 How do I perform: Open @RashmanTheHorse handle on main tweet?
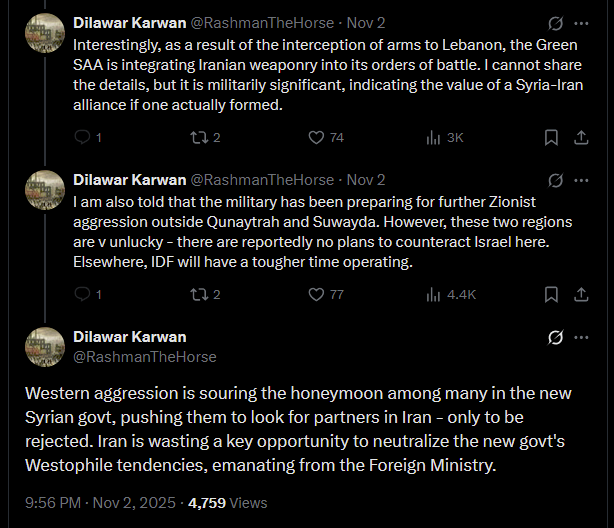144,356
